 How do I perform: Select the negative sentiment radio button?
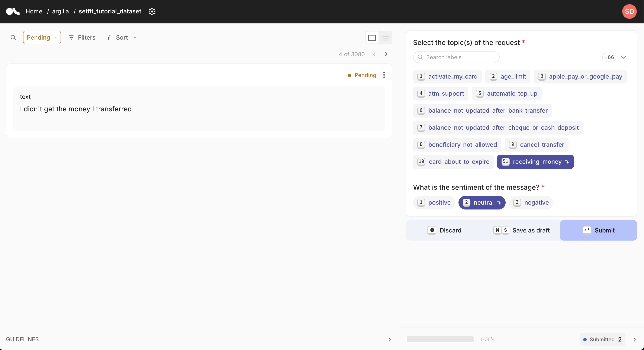pos(531,203)
